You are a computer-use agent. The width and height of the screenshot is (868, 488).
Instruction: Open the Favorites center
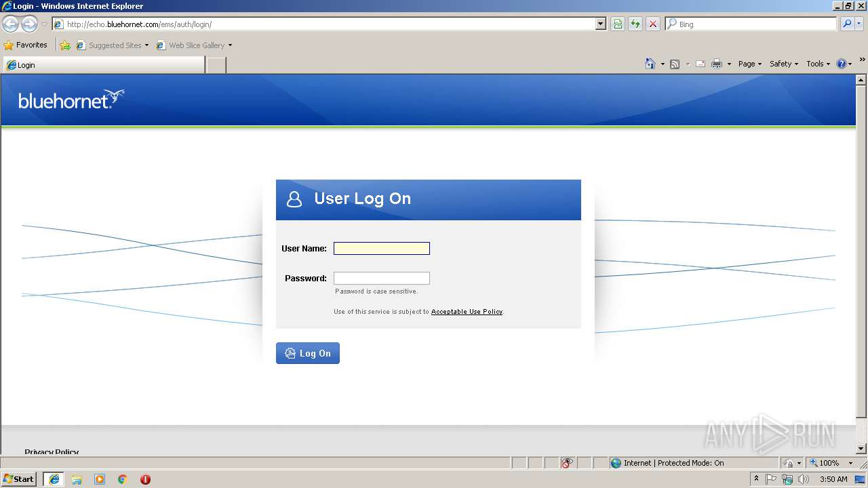[x=26, y=45]
